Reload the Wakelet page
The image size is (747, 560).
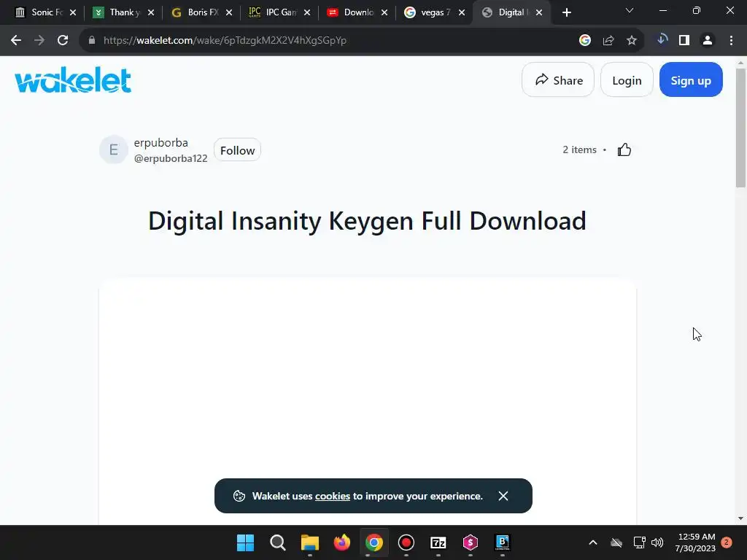click(63, 41)
